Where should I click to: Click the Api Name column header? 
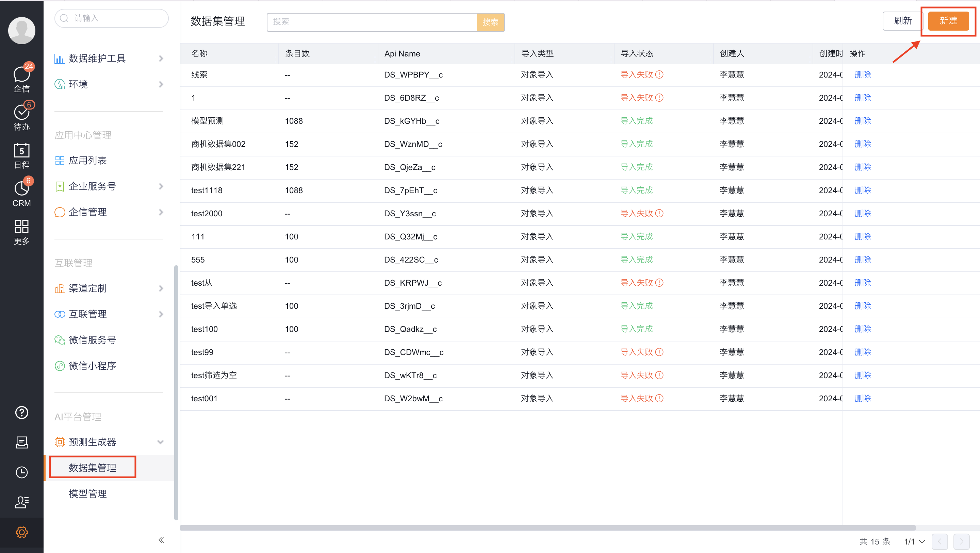[402, 54]
